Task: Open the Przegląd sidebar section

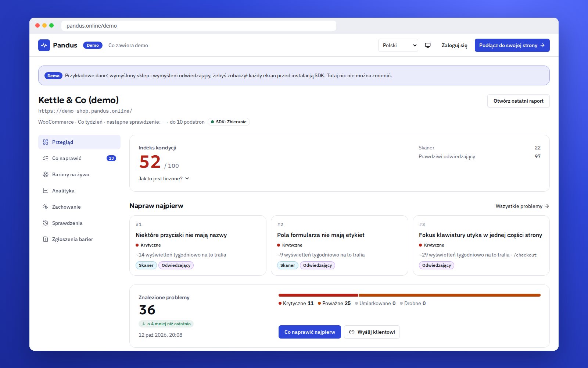Action: tap(79, 142)
